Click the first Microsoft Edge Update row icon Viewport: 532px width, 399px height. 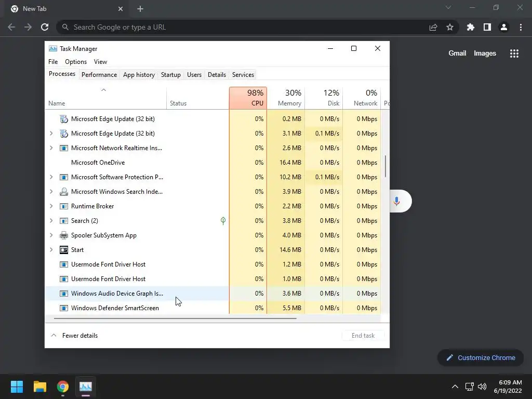[x=64, y=119]
